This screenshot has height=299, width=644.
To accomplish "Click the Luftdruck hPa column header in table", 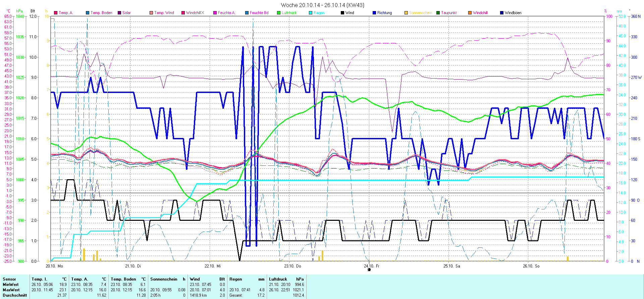I will pos(286,279).
